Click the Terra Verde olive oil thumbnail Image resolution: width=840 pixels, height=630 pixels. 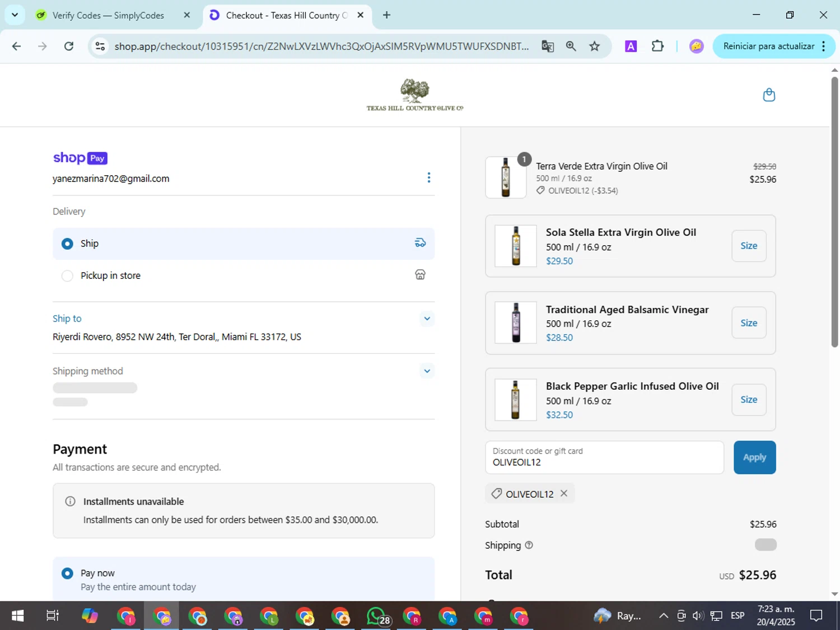(x=506, y=178)
